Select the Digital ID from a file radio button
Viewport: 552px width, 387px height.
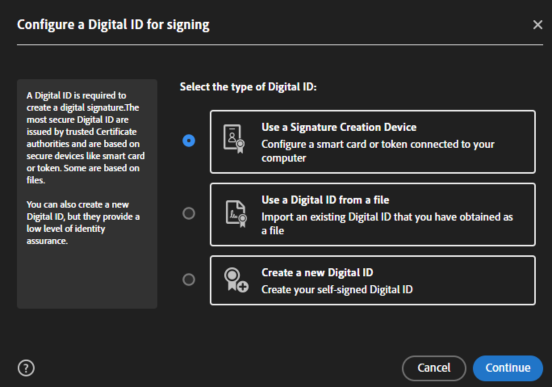[189, 213]
